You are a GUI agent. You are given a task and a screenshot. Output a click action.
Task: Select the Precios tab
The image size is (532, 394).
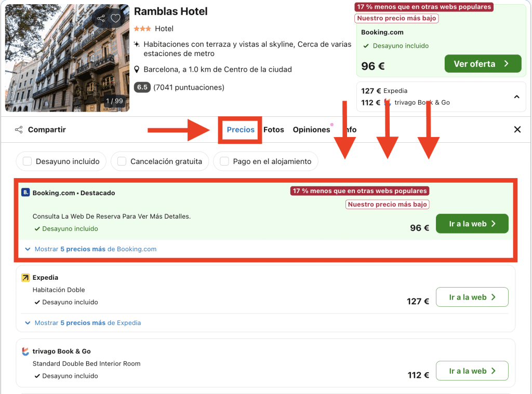coord(241,130)
